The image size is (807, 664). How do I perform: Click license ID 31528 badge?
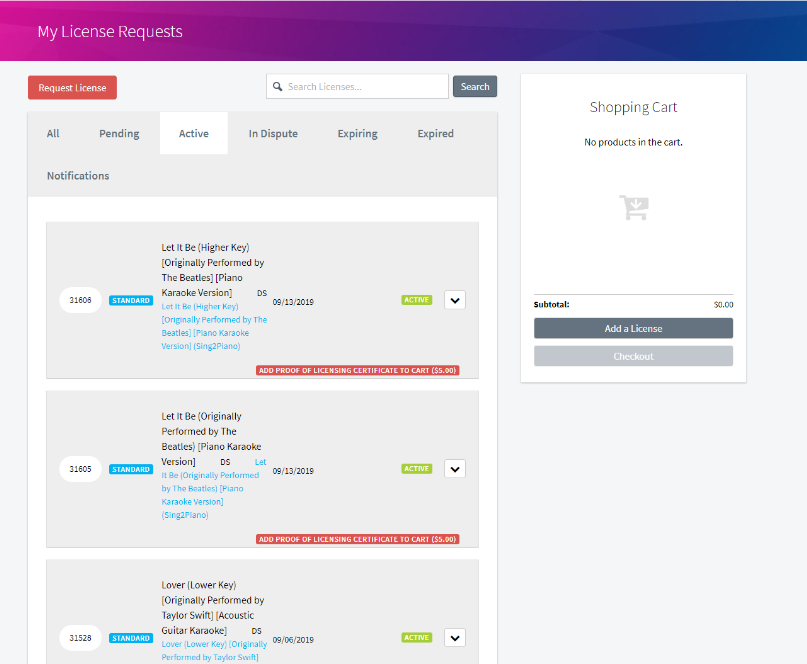80,638
